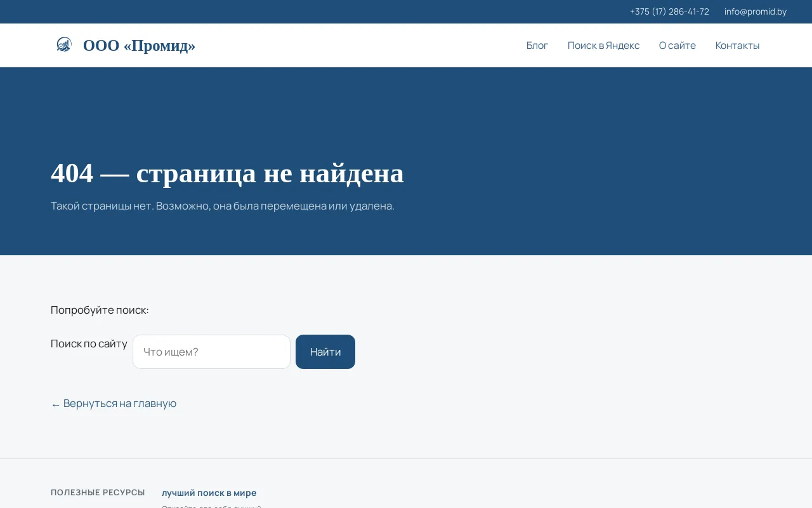Click 'Такой страницы нет' description text
This screenshot has height=508, width=812.
[223, 206]
